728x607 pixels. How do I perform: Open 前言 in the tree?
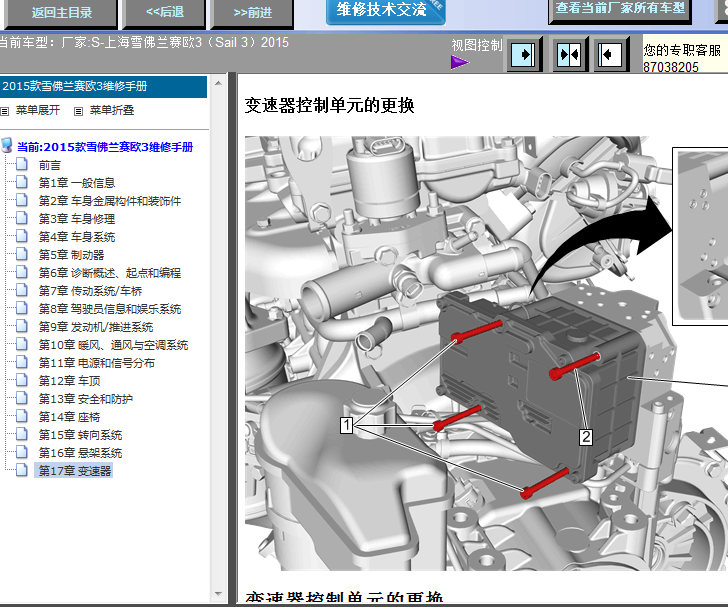pyautogui.click(x=50, y=165)
